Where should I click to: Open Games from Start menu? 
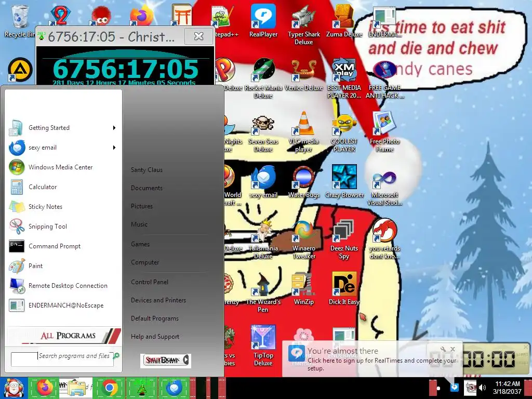click(x=140, y=244)
